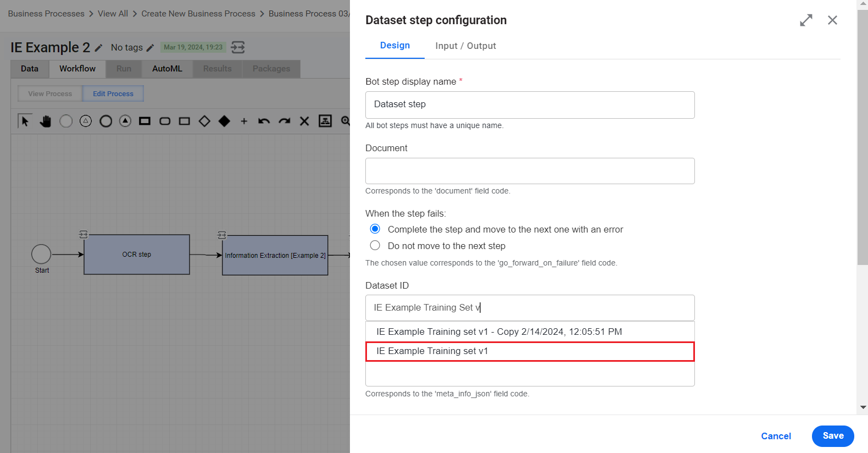868x453 pixels.
Task: Click the X delete tool
Action: pos(304,121)
